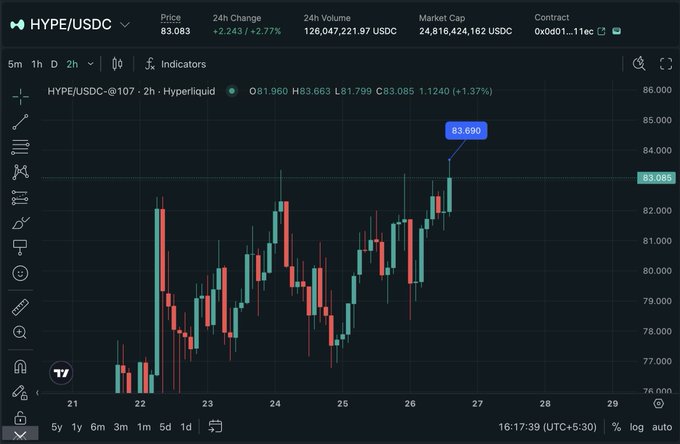
Task: Set date range to 5d
Action: tap(165, 427)
